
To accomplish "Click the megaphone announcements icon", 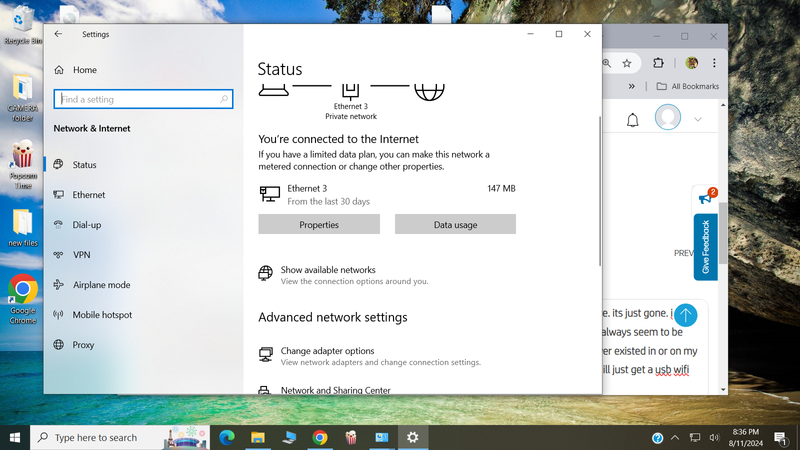I will (706, 197).
